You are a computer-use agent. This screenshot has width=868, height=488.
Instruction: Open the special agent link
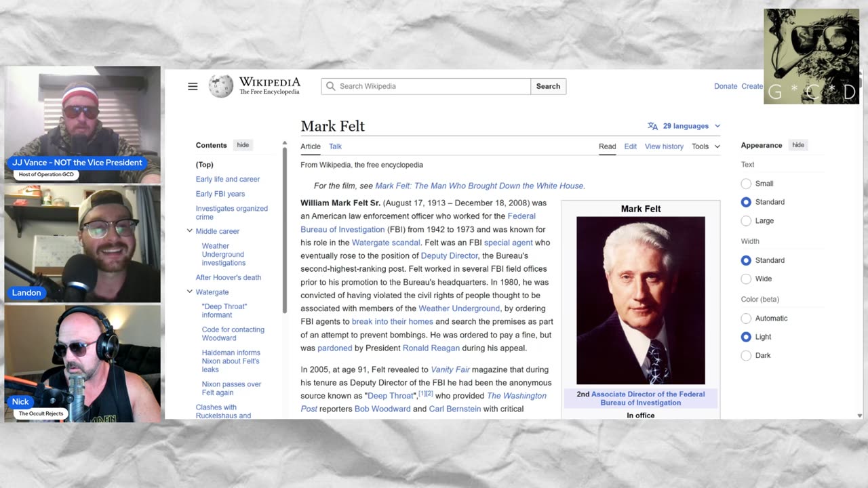tap(508, 243)
